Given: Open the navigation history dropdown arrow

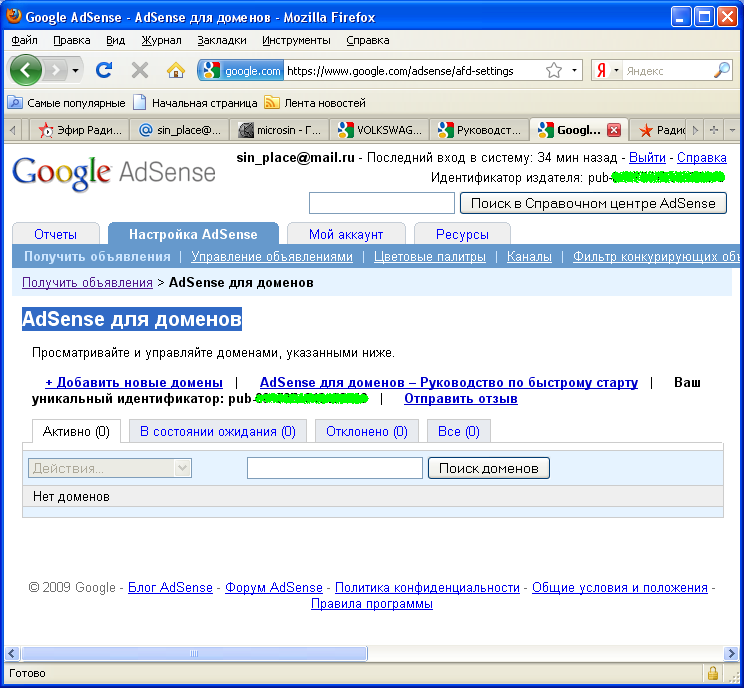Looking at the screenshot, I should pos(75,71).
